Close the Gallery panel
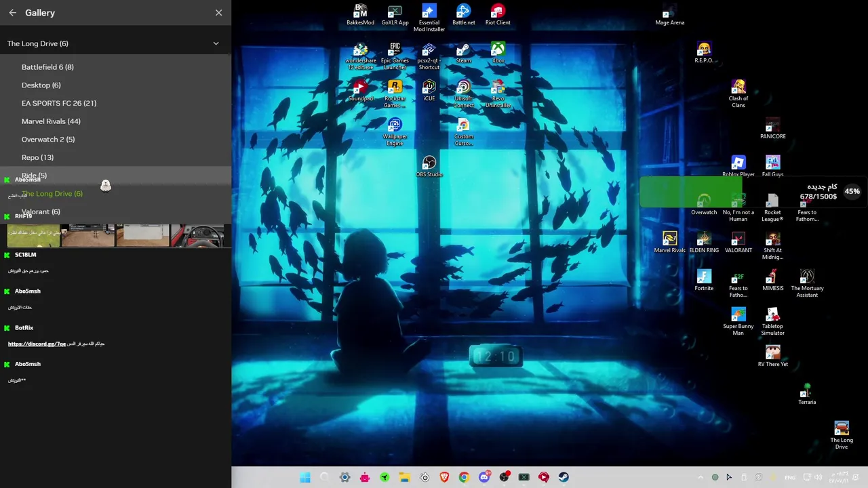This screenshot has height=488, width=868. [218, 13]
